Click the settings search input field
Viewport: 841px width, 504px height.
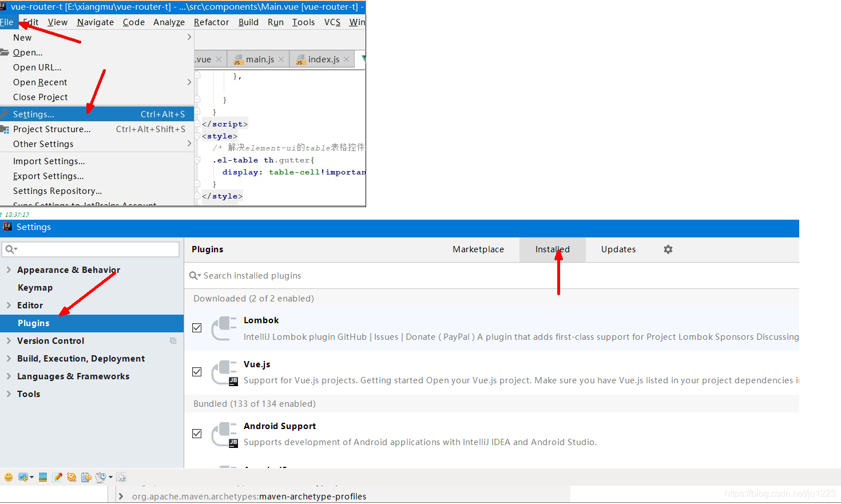(91, 249)
